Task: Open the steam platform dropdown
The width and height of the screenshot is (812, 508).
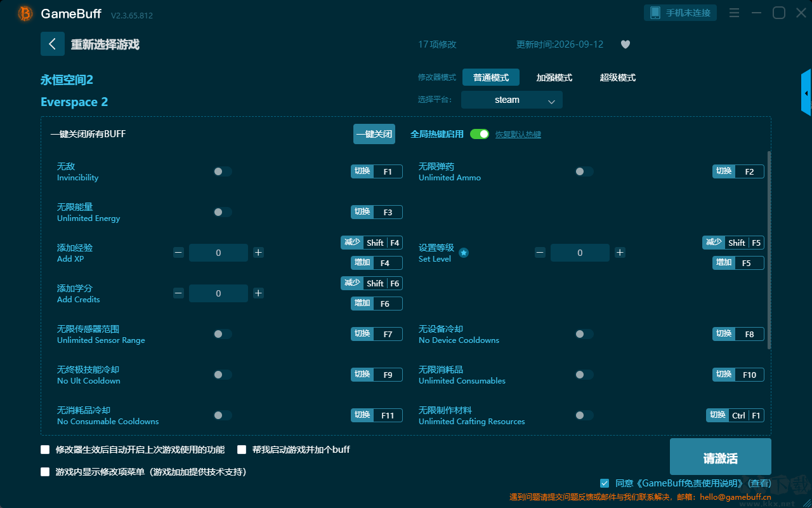Action: coord(512,100)
